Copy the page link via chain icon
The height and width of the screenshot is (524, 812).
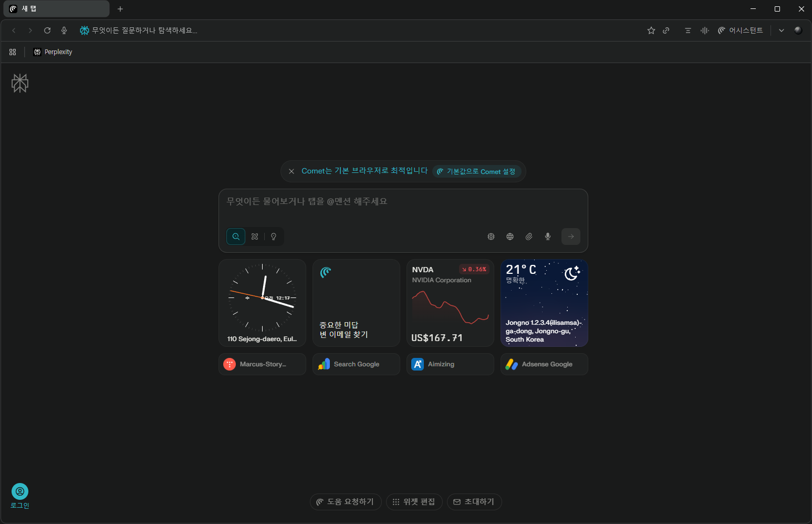(666, 30)
